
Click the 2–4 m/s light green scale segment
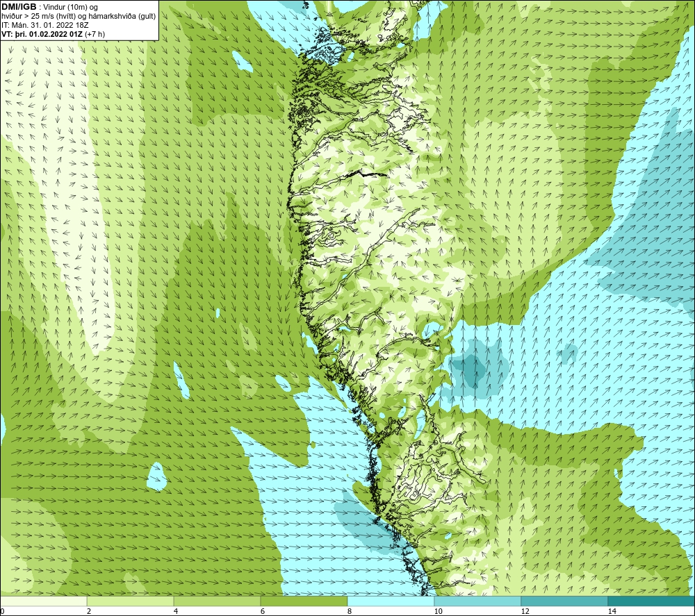(x=131, y=601)
